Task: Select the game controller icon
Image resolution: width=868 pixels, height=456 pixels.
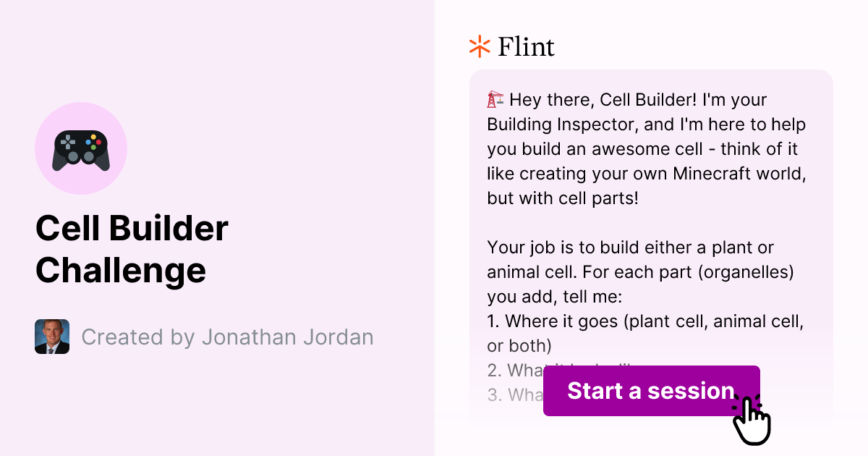Action: (81, 148)
